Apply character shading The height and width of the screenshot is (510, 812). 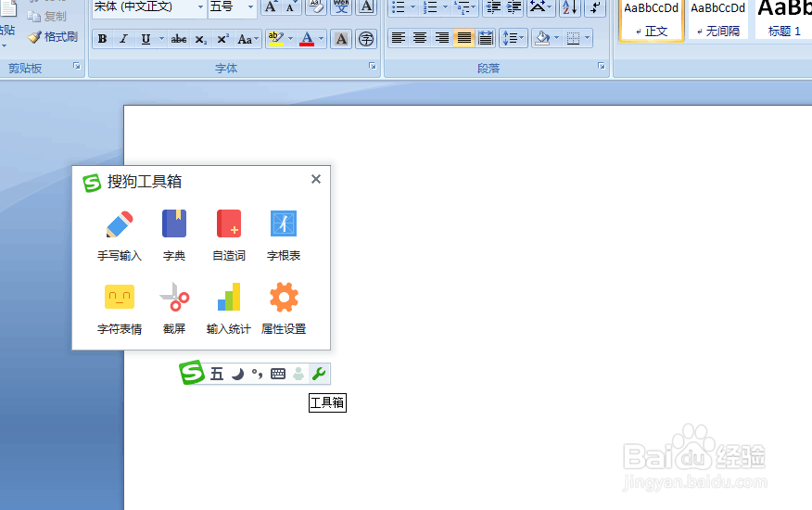341,39
